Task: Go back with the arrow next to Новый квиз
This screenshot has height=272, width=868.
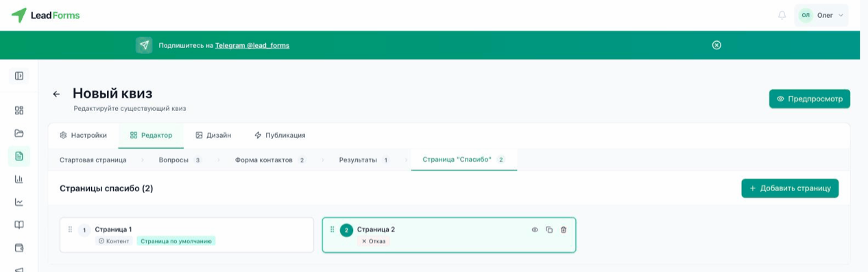Action: tap(56, 94)
